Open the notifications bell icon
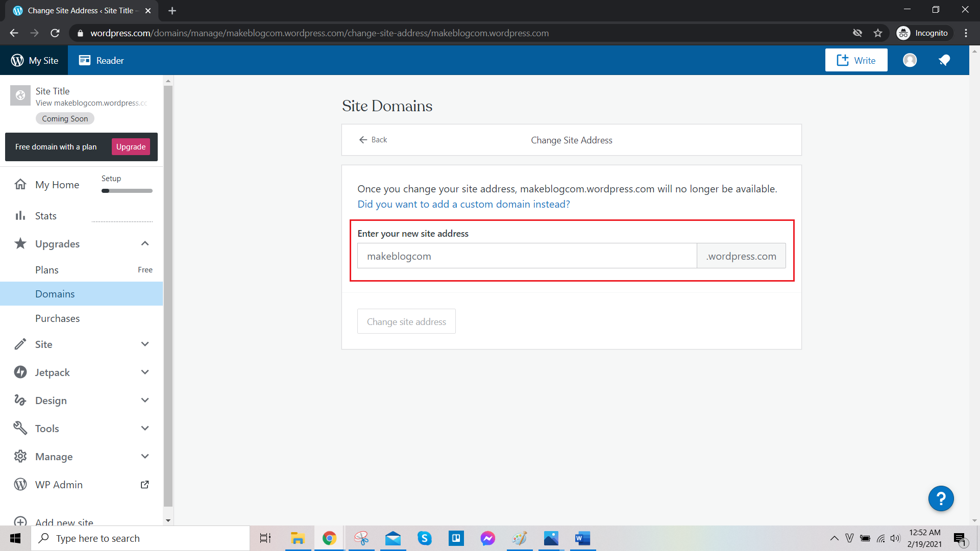 tap(944, 60)
